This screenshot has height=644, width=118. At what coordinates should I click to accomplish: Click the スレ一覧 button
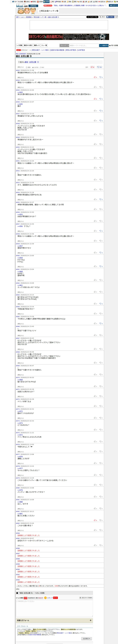[44, 46]
